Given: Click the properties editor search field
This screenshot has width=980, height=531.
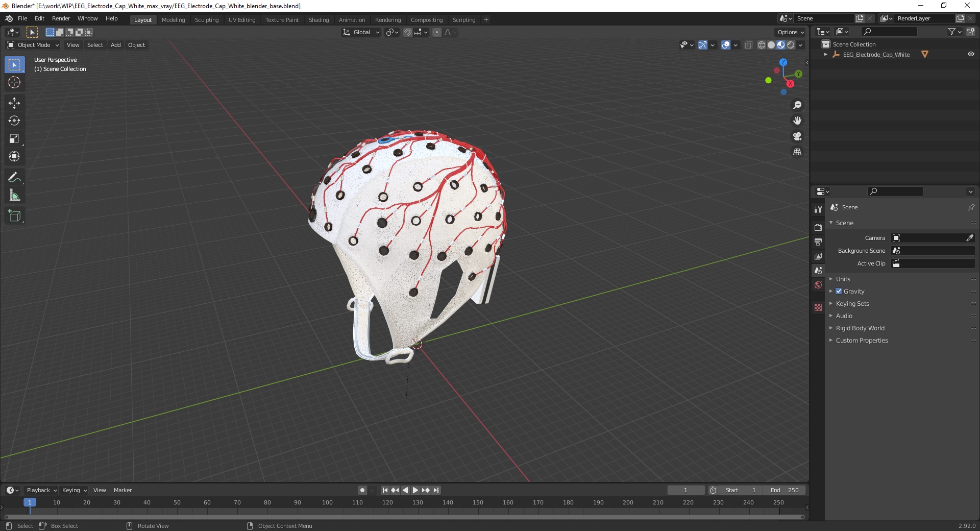Looking at the screenshot, I should 896,191.
